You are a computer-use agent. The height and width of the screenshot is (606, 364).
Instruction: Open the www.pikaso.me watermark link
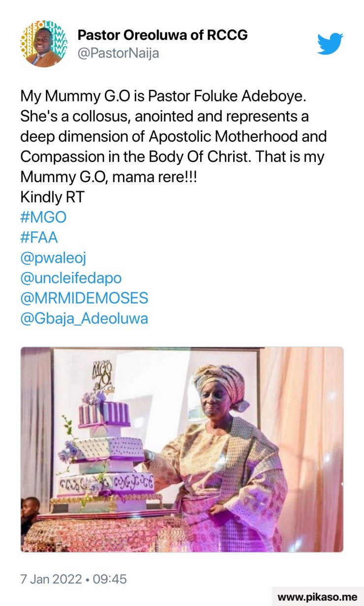[x=317, y=597]
